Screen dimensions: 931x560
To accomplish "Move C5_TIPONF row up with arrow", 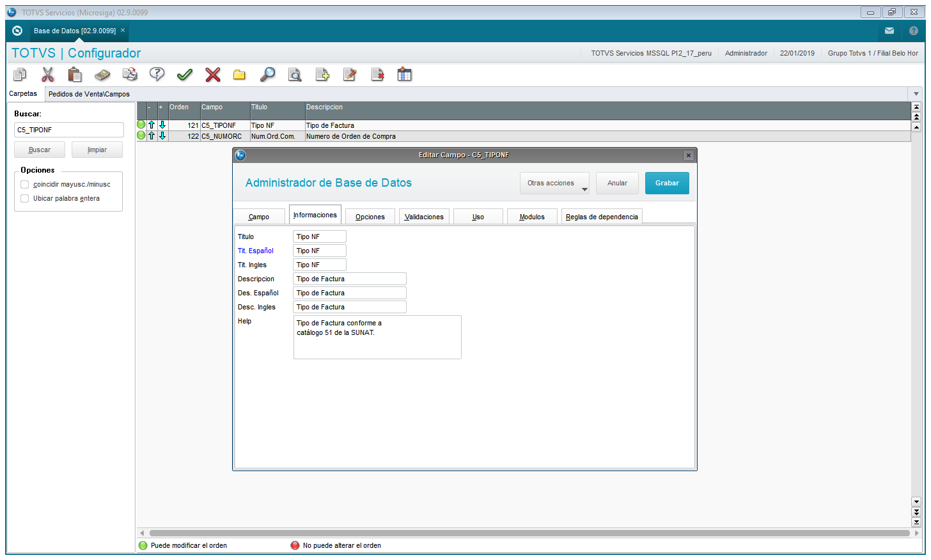I will coord(152,125).
